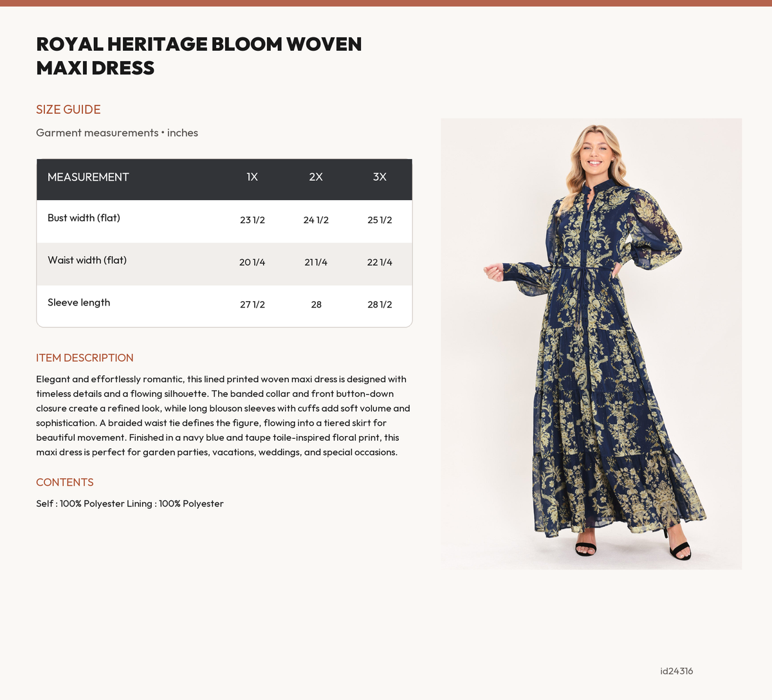Click the MEASUREMENT column header
Image resolution: width=772 pixels, height=700 pixels.
tap(88, 177)
